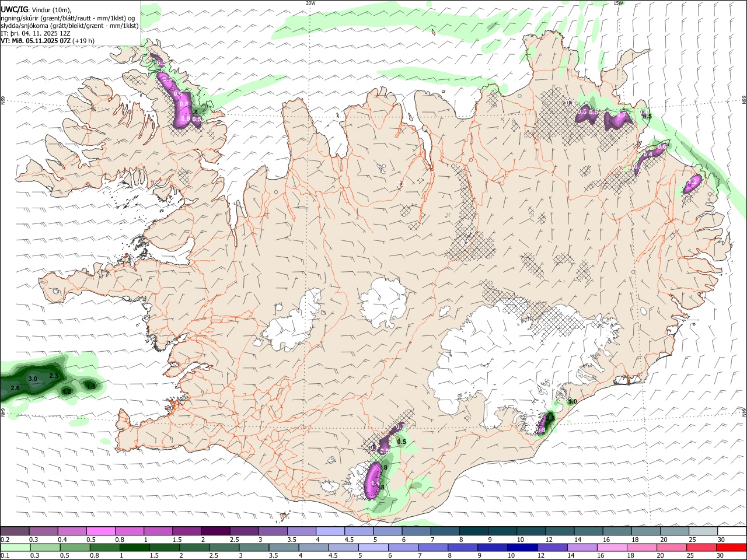Click the '15W' longitude label
This screenshot has width=747, height=560.
coord(618,3)
